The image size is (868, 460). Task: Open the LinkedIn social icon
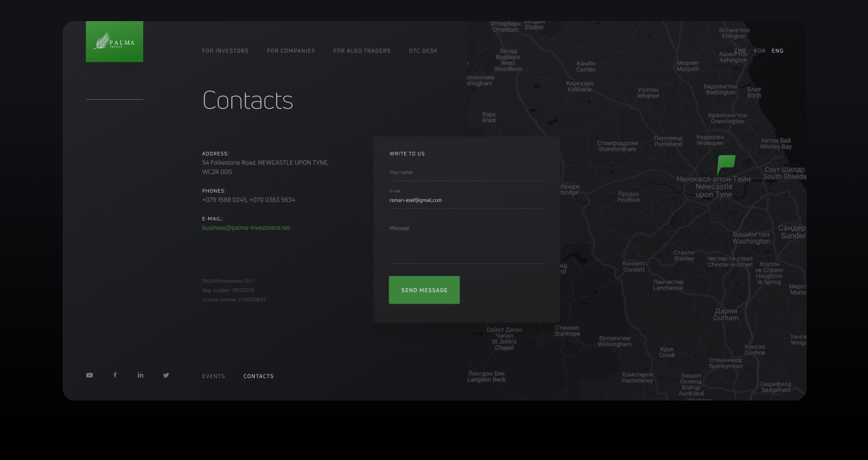(x=140, y=375)
